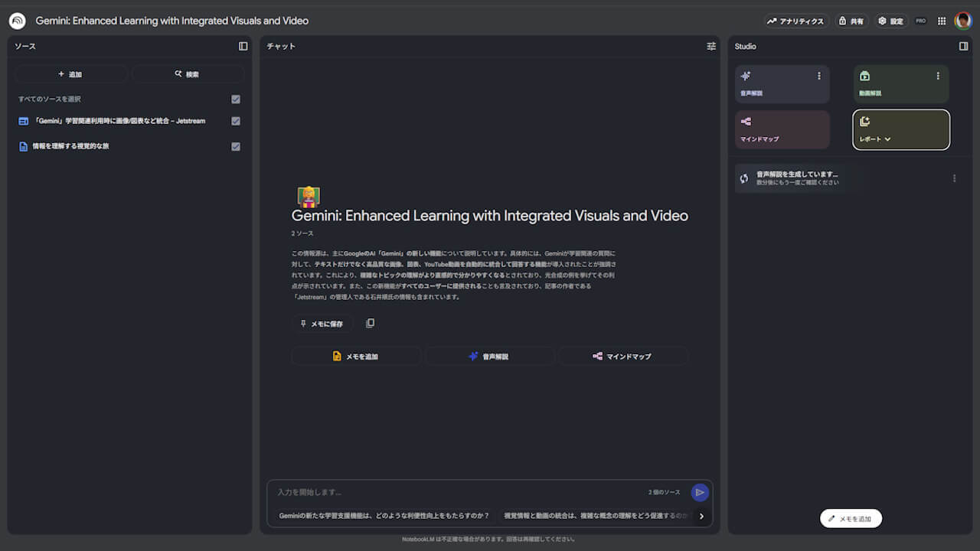This screenshot has height=551, width=980.
Task: Click 検索 to search sources
Action: point(188,74)
